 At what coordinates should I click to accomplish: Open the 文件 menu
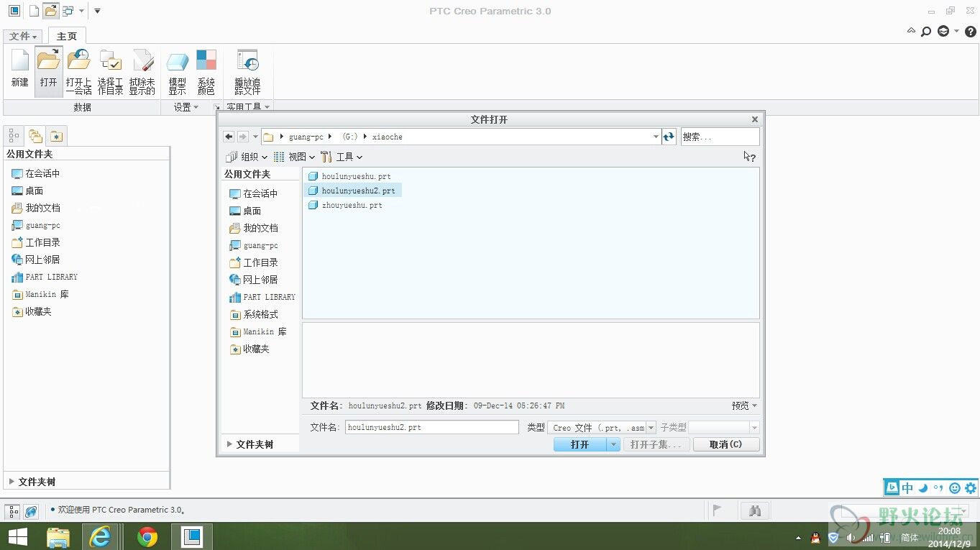[x=23, y=36]
